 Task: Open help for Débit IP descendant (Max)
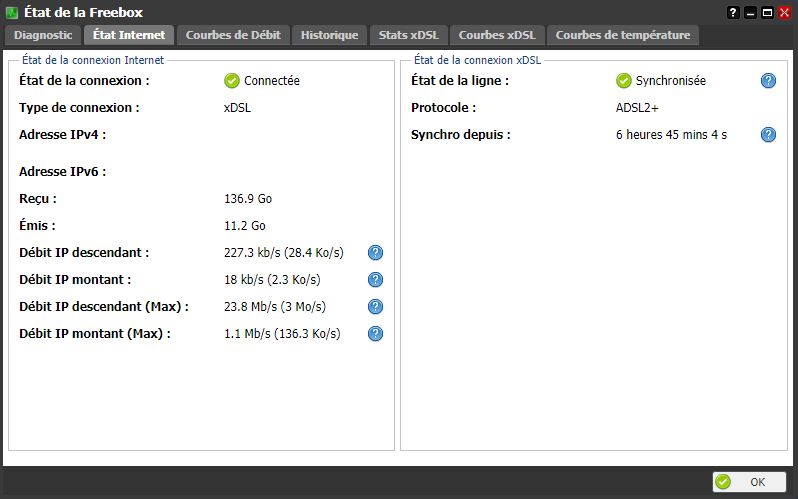[375, 307]
